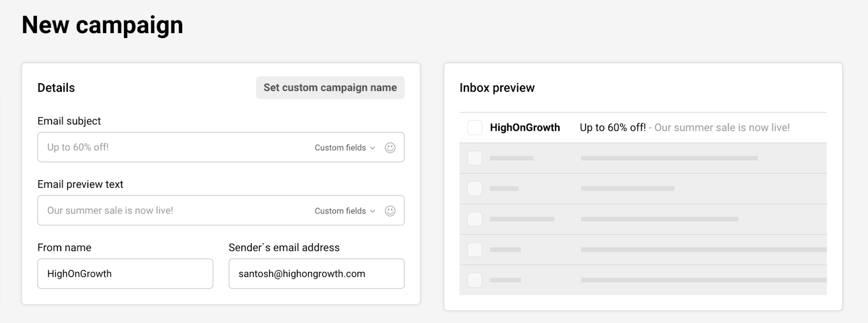Viewport: 868px width, 323px height.
Task: Select the HighOnGrowth sender name in inbox preview
Action: click(x=525, y=128)
